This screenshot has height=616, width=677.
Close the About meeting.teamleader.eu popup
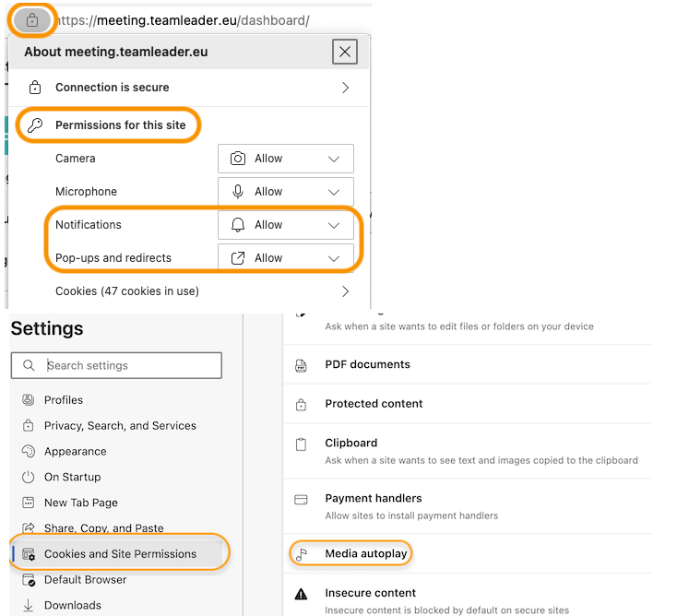pyautogui.click(x=345, y=52)
